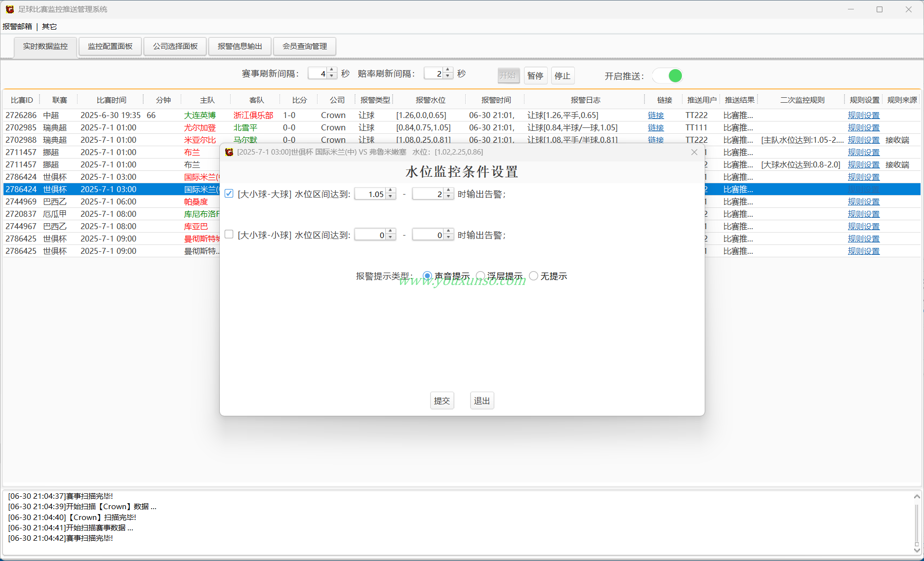Open the 其它 menu
Image resolution: width=924 pixels, height=561 pixels.
[49, 27]
